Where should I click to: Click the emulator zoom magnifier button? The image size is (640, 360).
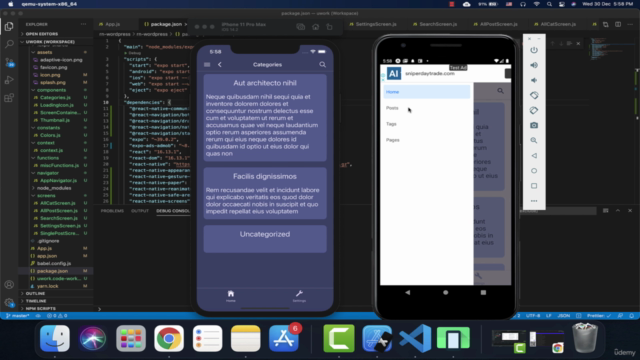534,140
